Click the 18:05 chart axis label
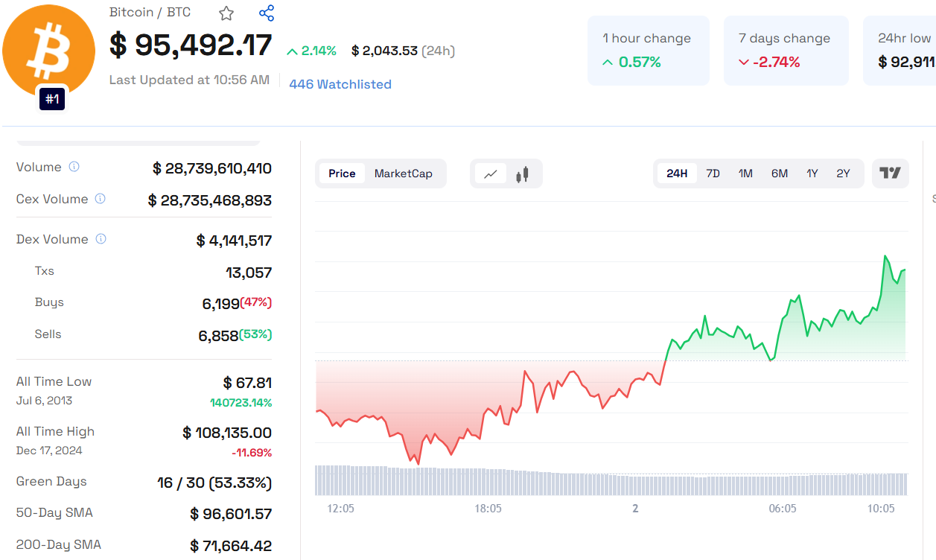The width and height of the screenshot is (936, 560). click(x=488, y=508)
